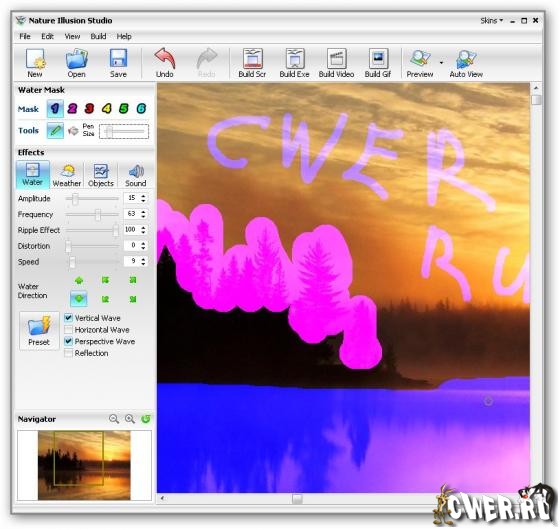
Task: Switch to the Objects effects tab
Action: [x=101, y=174]
